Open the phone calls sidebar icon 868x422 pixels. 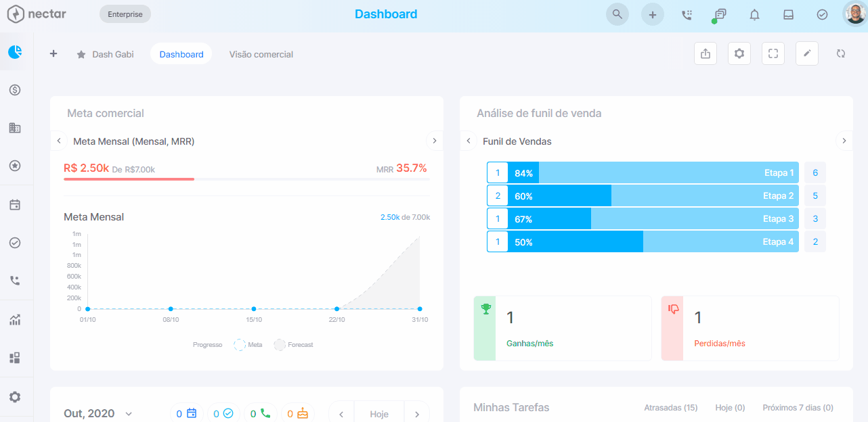click(15, 280)
